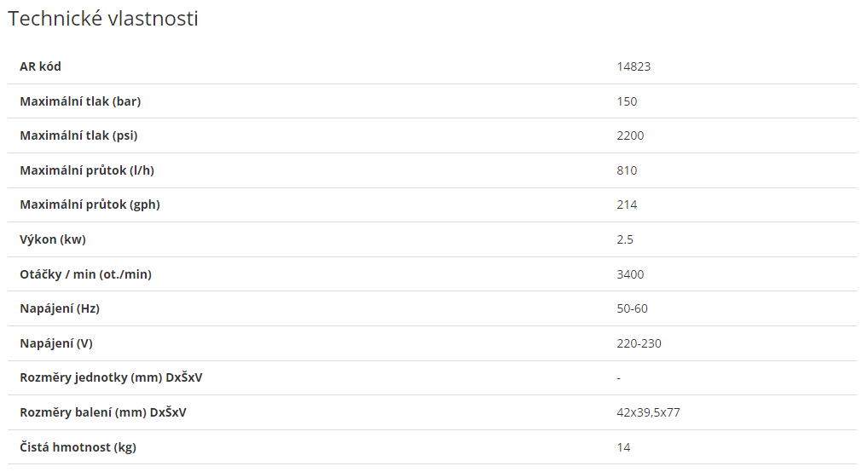Click the AR kód value 14823
This screenshot has height=472, width=868.
[x=634, y=66]
